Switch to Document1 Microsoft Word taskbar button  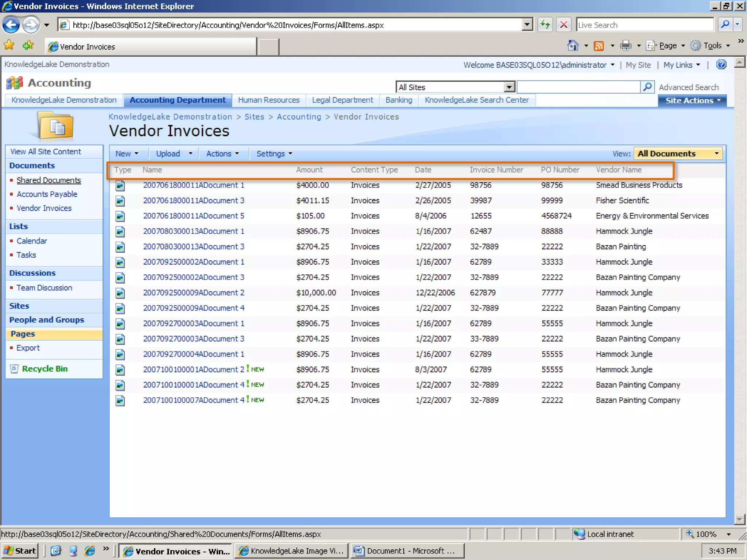(407, 551)
